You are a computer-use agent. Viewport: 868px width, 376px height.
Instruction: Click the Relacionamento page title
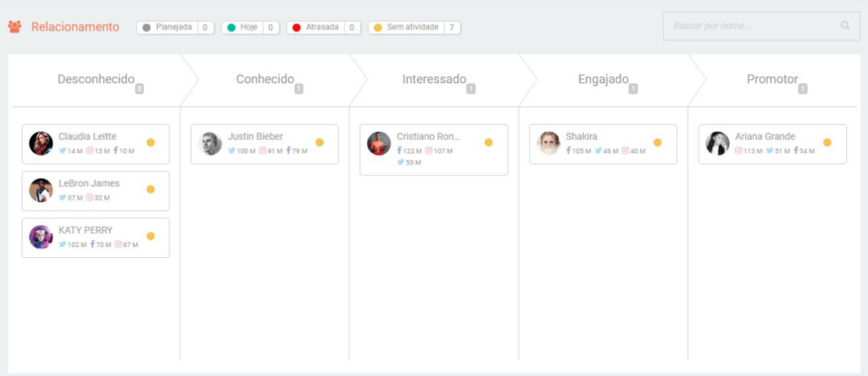(x=75, y=26)
